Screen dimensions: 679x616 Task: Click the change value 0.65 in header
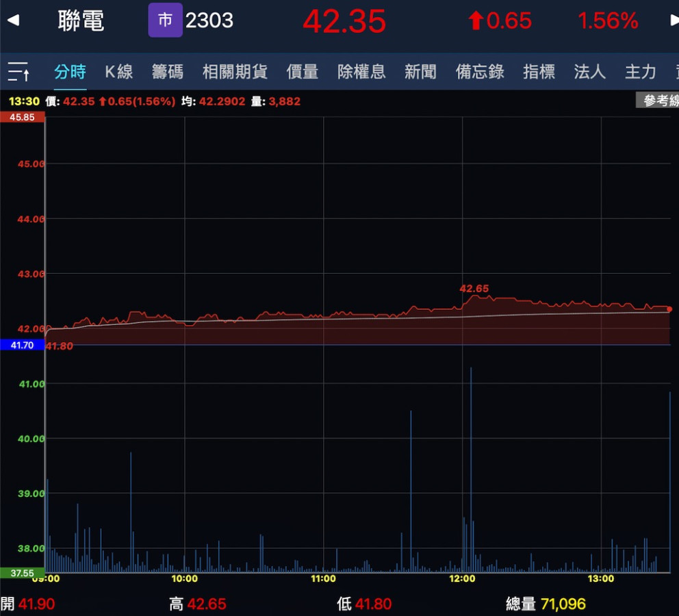click(509, 21)
